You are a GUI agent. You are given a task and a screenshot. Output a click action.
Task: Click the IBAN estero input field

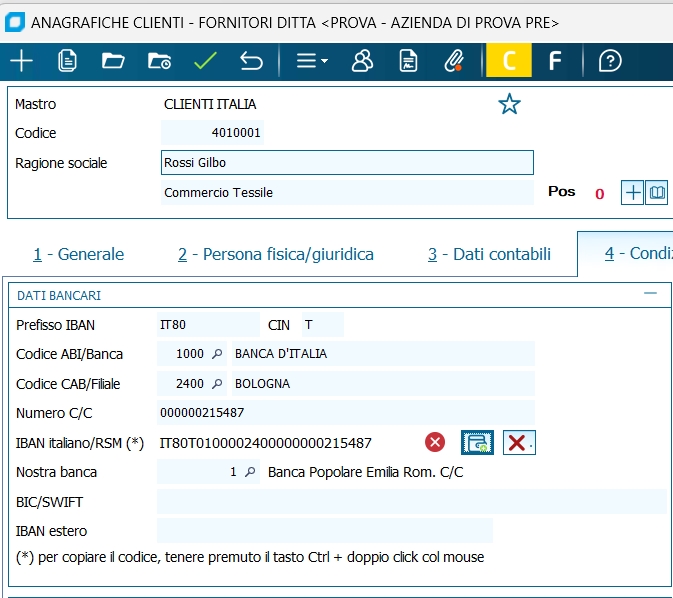pyautogui.click(x=325, y=531)
